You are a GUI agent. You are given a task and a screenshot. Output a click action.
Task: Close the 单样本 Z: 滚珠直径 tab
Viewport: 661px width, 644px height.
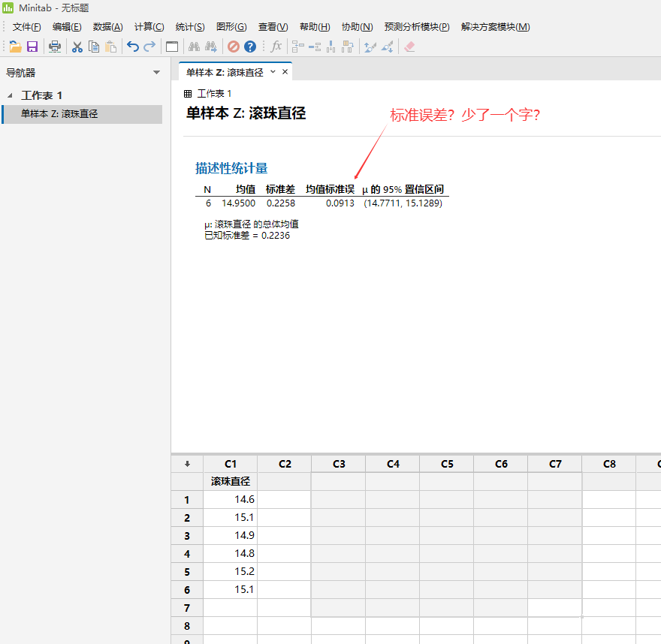pyautogui.click(x=285, y=71)
